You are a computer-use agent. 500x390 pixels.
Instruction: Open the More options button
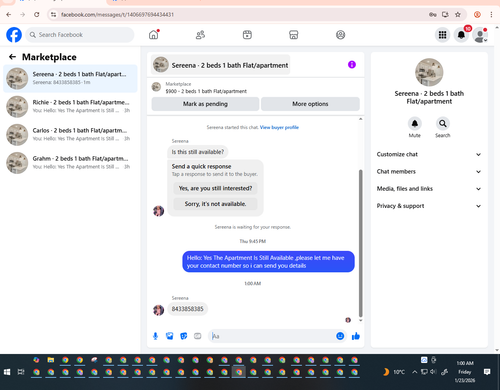point(310,104)
